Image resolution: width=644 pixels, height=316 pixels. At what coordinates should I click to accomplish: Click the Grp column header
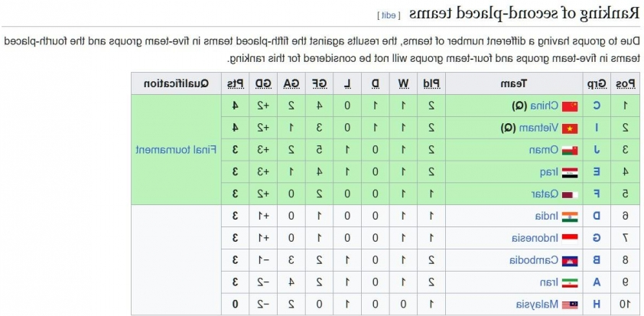point(597,83)
